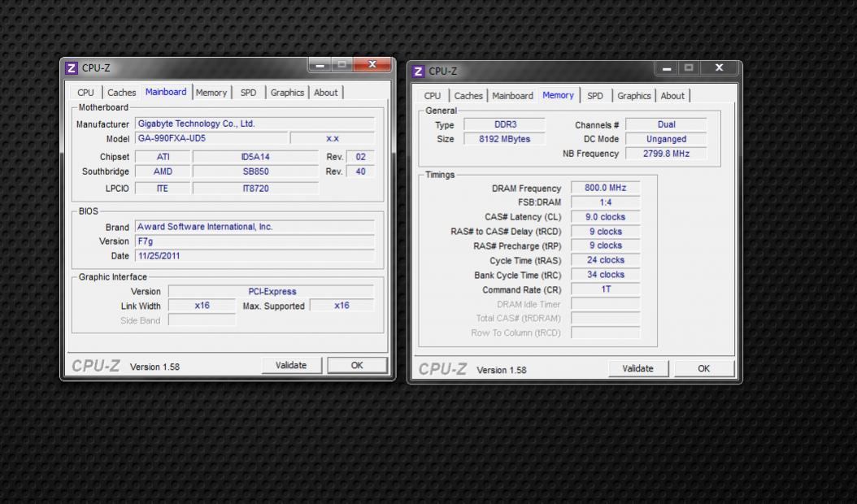Click Version 1.58 text in Mainboard window
The height and width of the screenshot is (504, 857).
click(154, 367)
